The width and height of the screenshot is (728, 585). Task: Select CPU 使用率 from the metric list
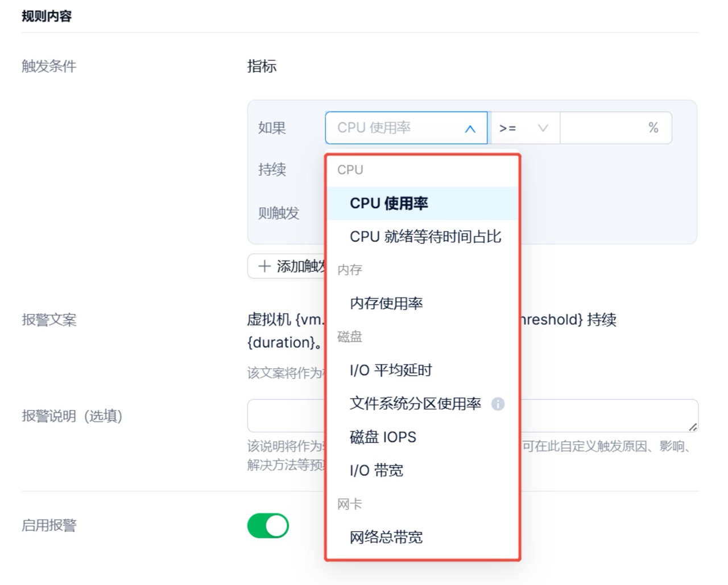389,204
